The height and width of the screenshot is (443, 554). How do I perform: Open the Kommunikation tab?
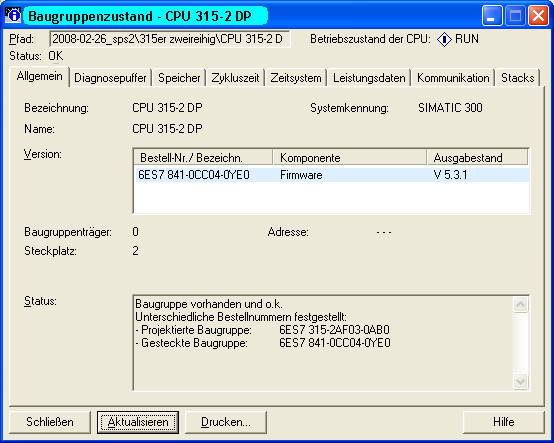pyautogui.click(x=453, y=78)
